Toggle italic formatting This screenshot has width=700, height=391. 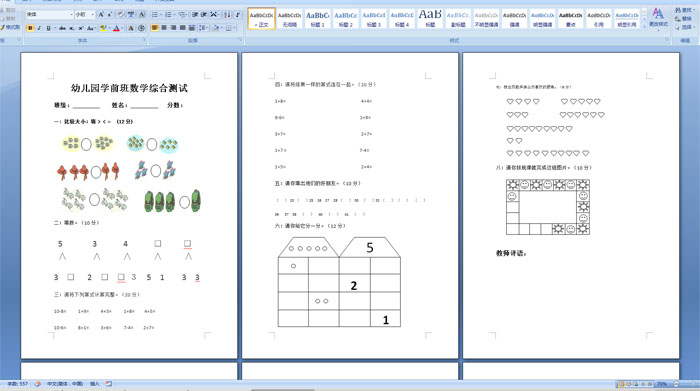[x=39, y=28]
